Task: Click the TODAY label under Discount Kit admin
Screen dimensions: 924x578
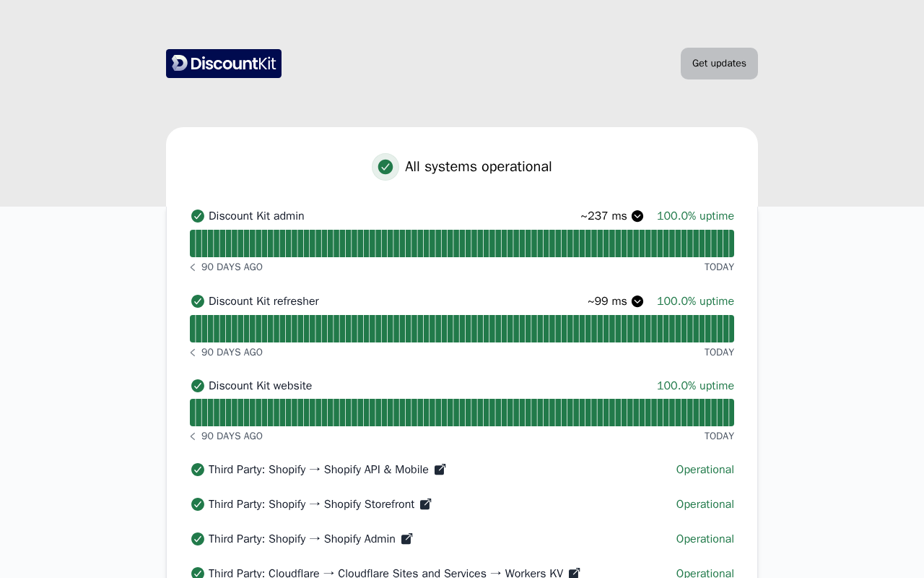Action: 719,267
